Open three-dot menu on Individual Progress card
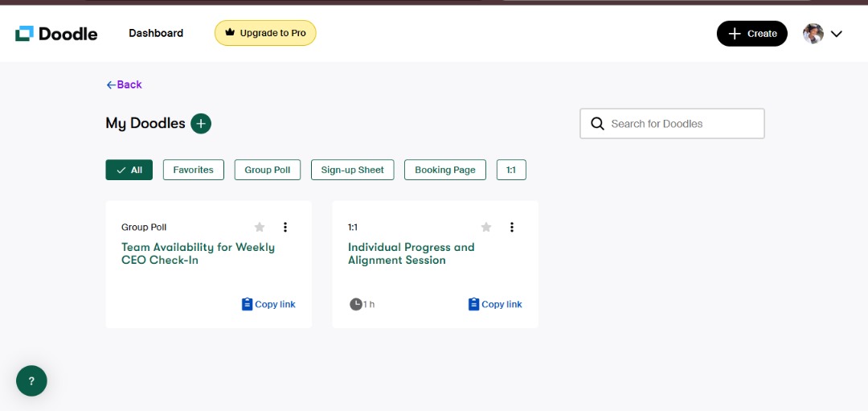The height and width of the screenshot is (411, 868). coord(511,227)
